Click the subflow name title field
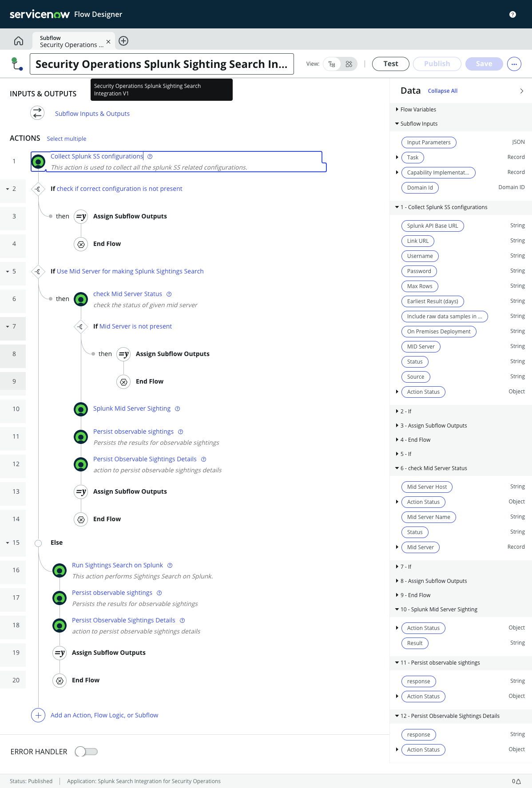 (162, 64)
